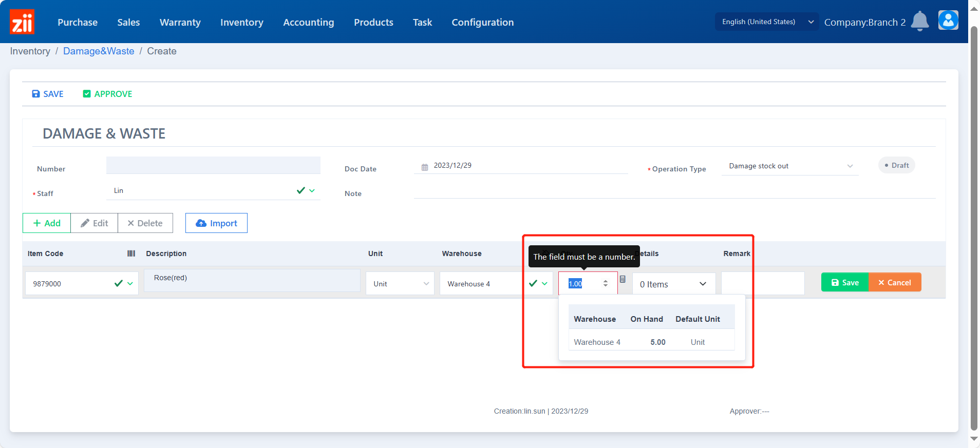Open the Configuration menu
The image size is (980, 448).
coord(483,22)
